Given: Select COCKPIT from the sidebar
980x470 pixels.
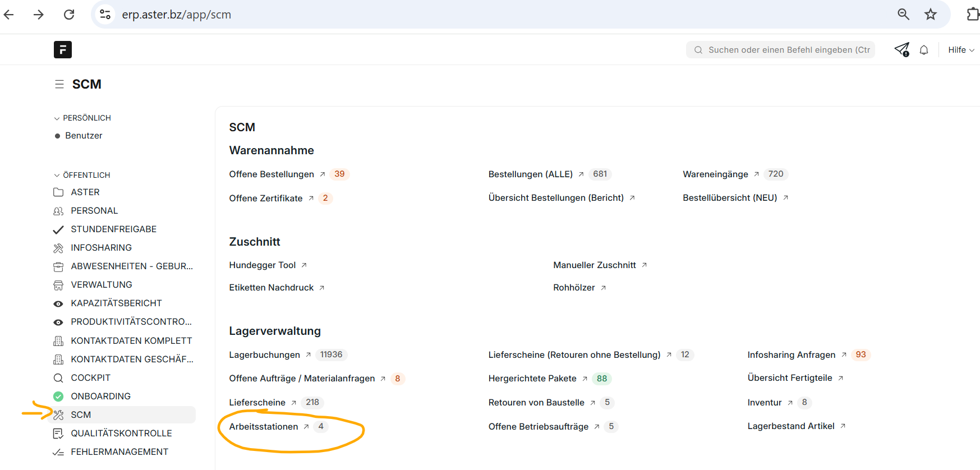Looking at the screenshot, I should pos(90,377).
